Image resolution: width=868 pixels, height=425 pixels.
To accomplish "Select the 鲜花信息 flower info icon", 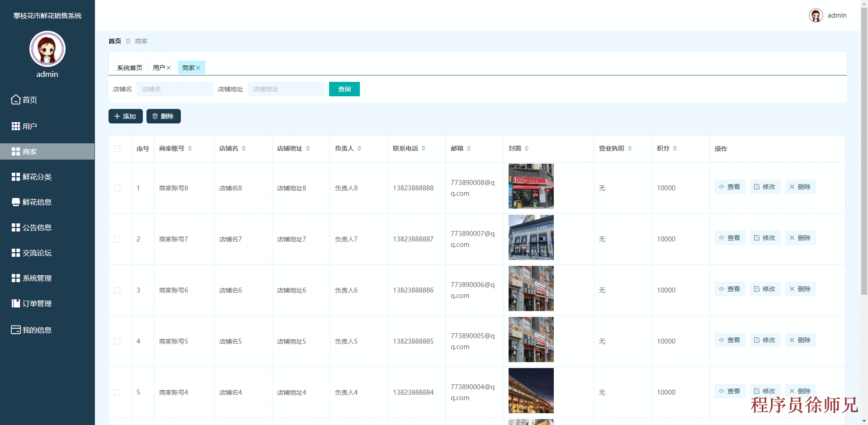I will (15, 202).
